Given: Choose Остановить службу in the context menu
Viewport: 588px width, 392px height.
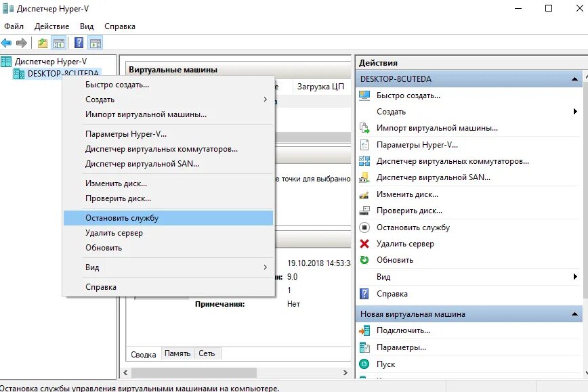Looking at the screenshot, I should coord(169,218).
